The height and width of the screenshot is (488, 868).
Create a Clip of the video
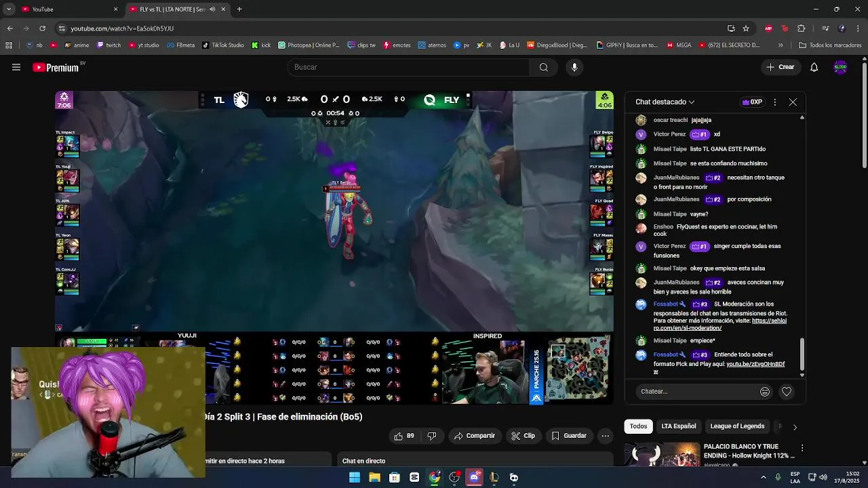click(523, 436)
